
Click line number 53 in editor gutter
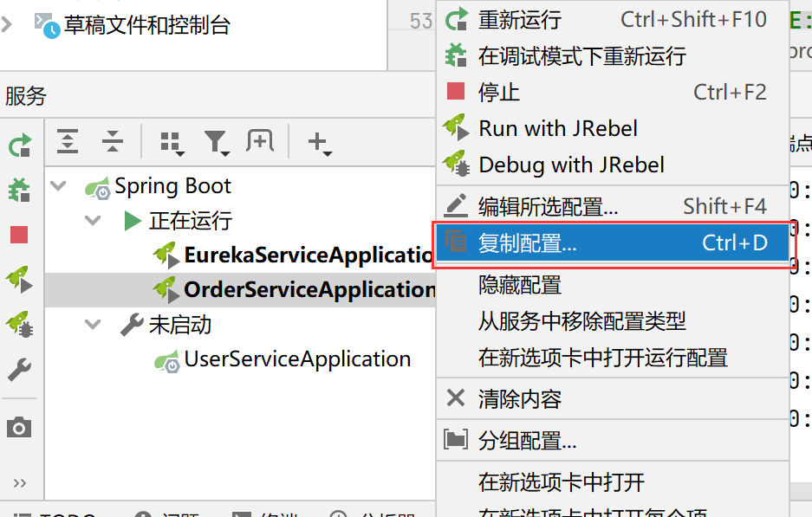pyautogui.click(x=420, y=22)
